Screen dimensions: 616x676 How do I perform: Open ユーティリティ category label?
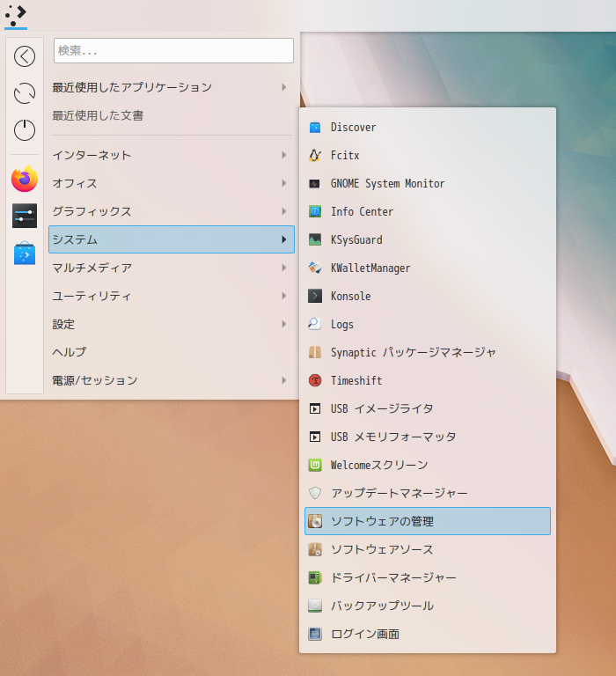[92, 296]
